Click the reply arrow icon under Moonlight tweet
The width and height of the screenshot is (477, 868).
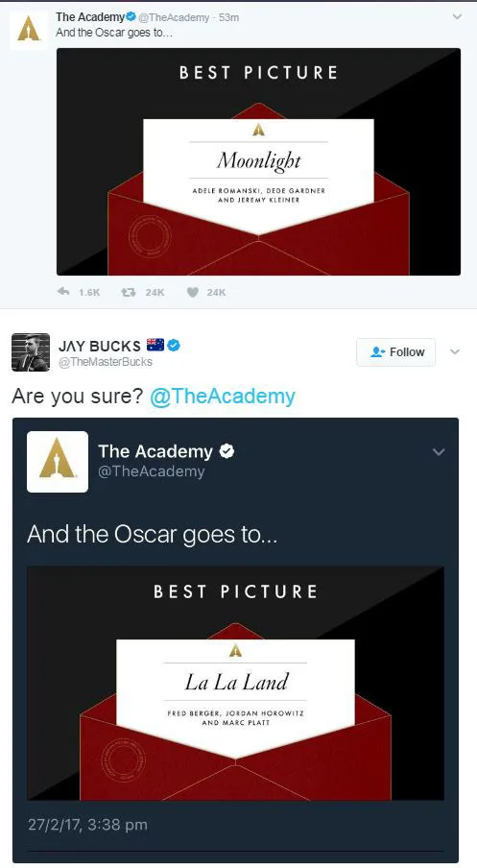(63, 292)
